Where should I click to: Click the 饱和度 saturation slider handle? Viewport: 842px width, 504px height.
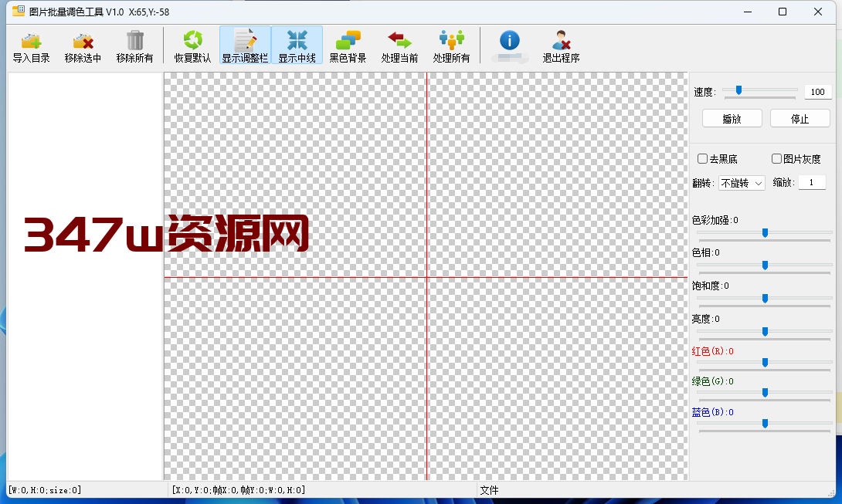coord(766,299)
